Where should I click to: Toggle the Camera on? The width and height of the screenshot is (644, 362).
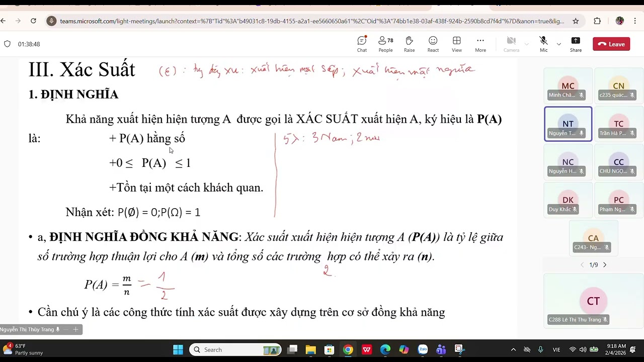pyautogui.click(x=511, y=44)
